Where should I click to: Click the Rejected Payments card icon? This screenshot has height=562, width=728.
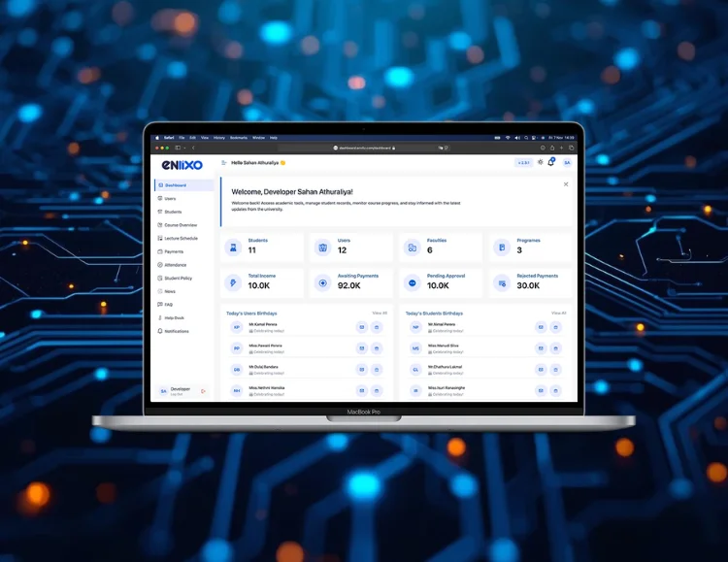click(x=501, y=283)
